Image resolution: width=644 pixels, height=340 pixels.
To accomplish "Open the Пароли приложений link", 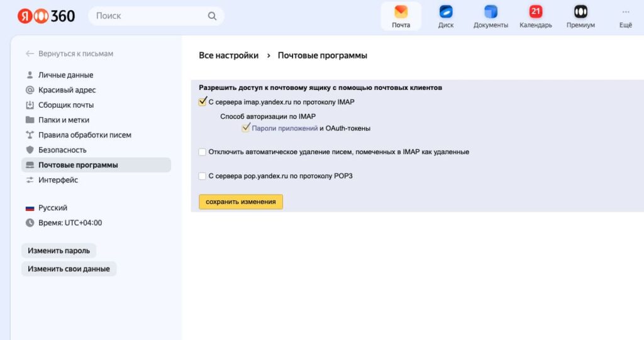I will click(285, 128).
